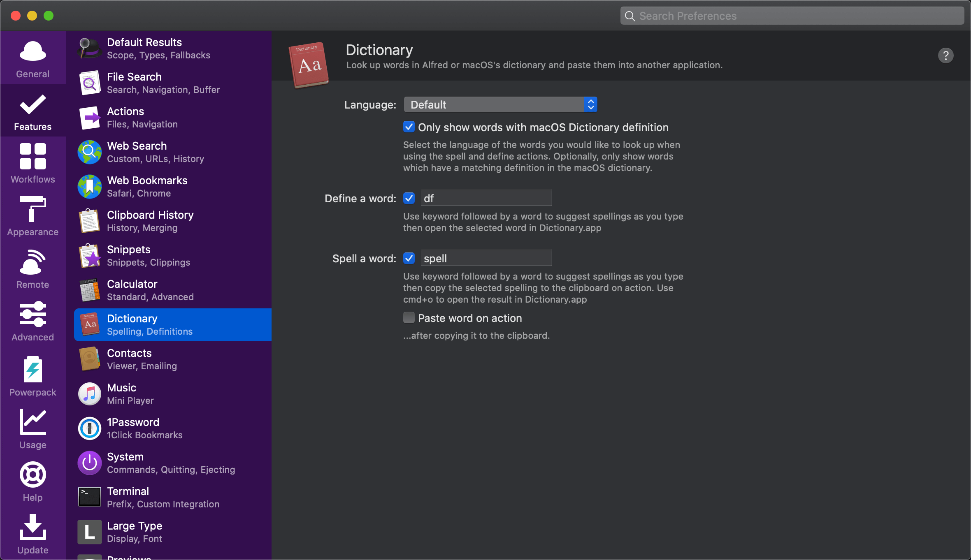Open the Remote preferences icon
This screenshot has width=971, height=560.
(33, 262)
